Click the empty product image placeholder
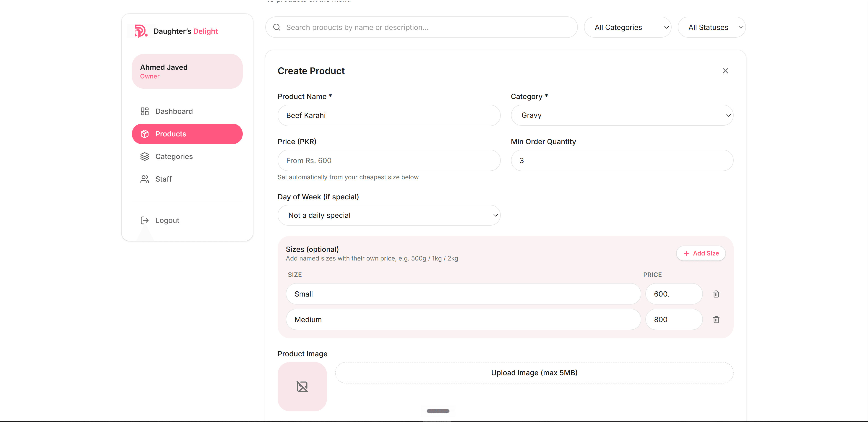The width and height of the screenshot is (868, 422). click(x=302, y=387)
